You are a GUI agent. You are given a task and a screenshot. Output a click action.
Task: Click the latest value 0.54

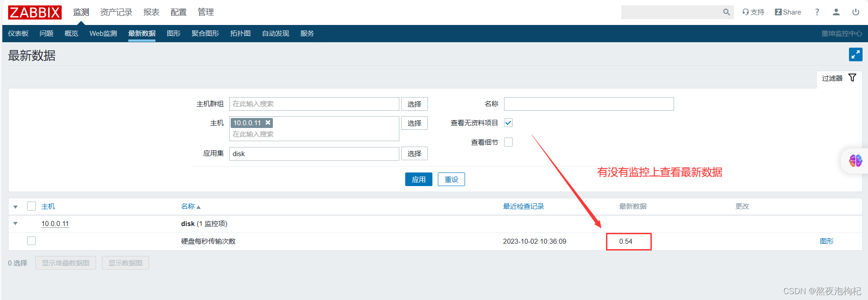tap(626, 241)
